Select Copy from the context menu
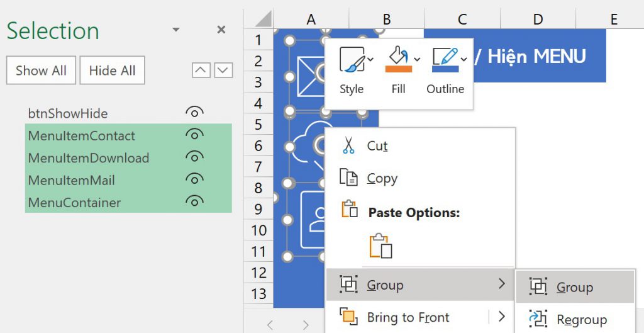The image size is (644, 333). 382,179
